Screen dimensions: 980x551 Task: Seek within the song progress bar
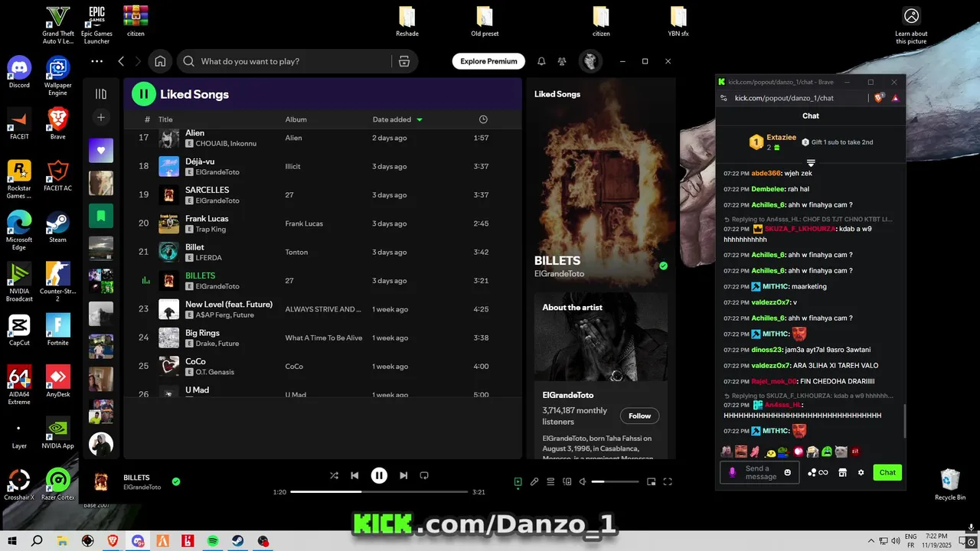pos(379,492)
